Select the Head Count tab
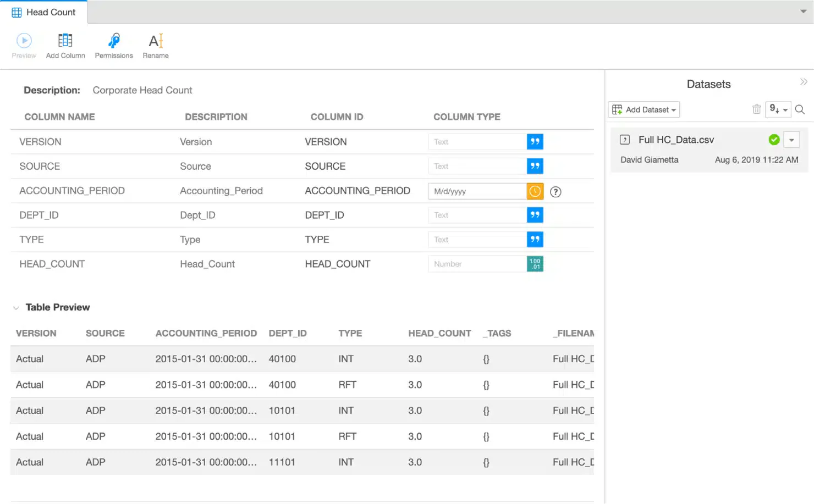The image size is (814, 504). pos(43,12)
